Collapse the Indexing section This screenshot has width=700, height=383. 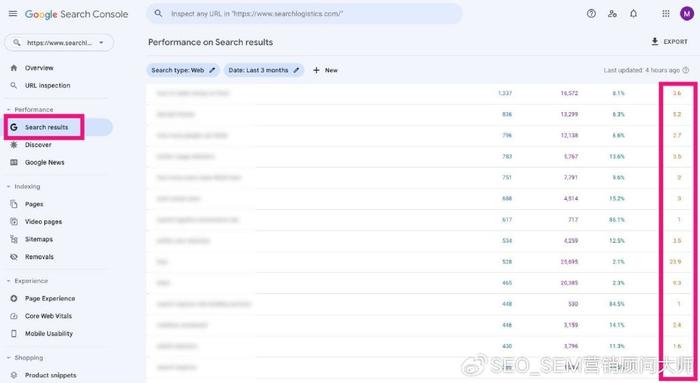(8, 187)
